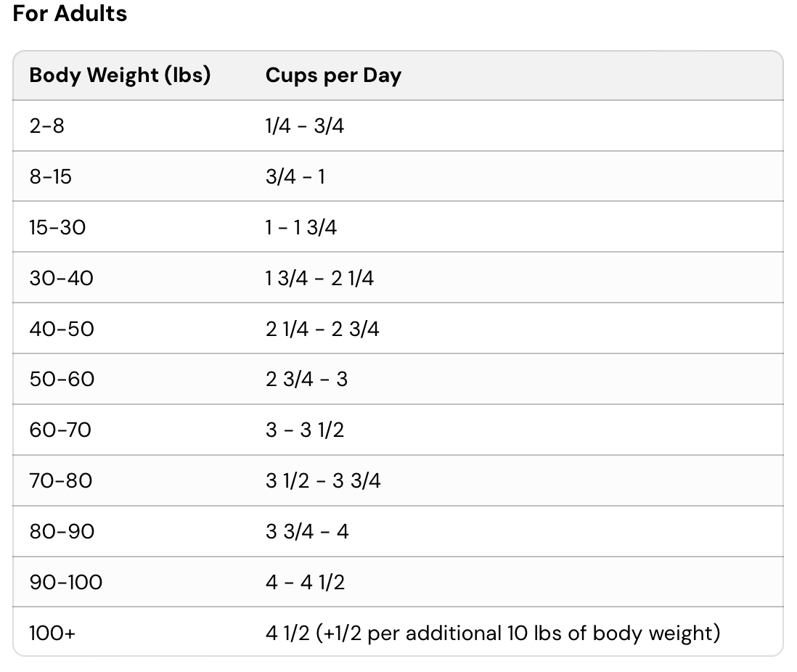Select the "1 - 1 3/4" cups cell
The image size is (797, 672).
(301, 227)
